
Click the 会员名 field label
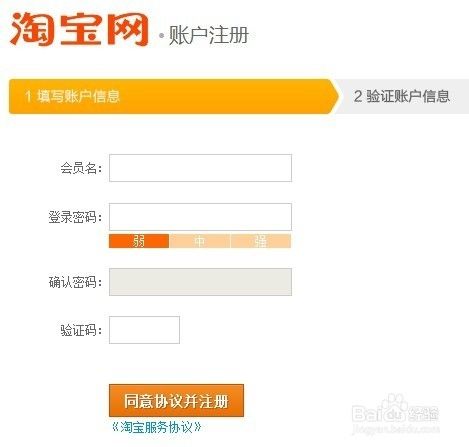[81, 168]
